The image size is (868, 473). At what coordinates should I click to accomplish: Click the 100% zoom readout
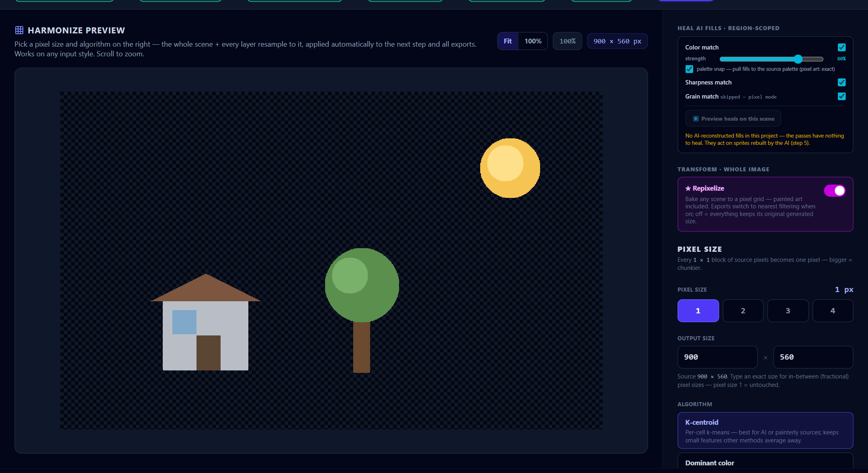567,41
